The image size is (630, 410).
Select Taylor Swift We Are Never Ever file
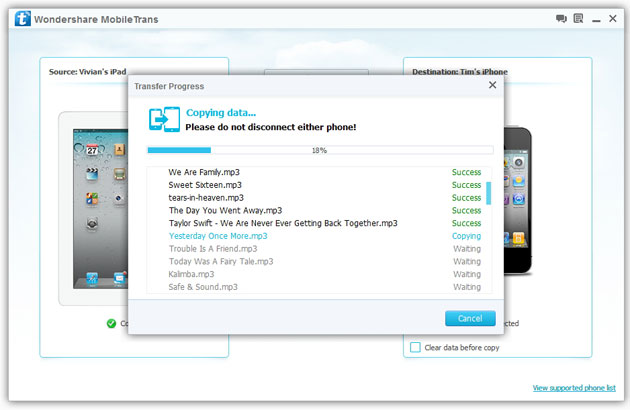coord(317,223)
